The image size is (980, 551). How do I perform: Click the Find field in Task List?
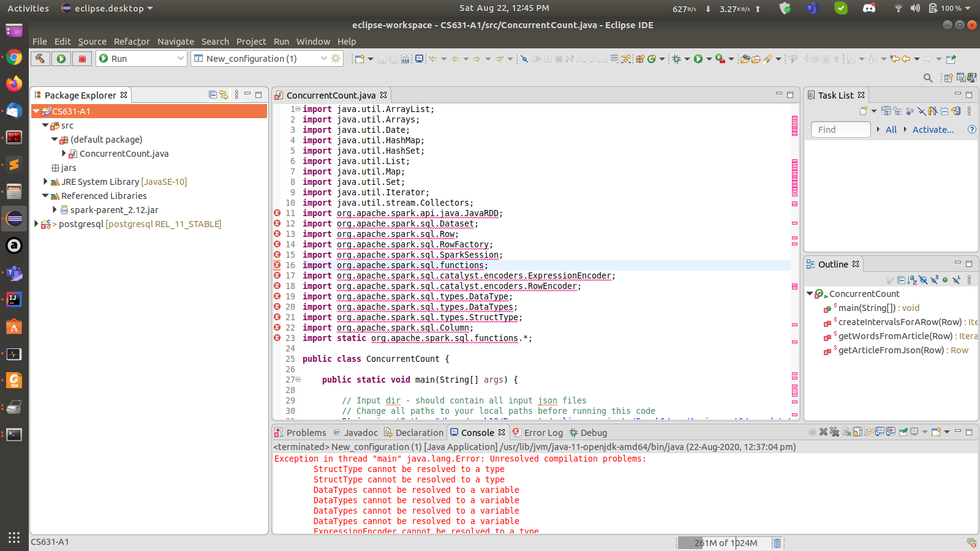pyautogui.click(x=840, y=130)
